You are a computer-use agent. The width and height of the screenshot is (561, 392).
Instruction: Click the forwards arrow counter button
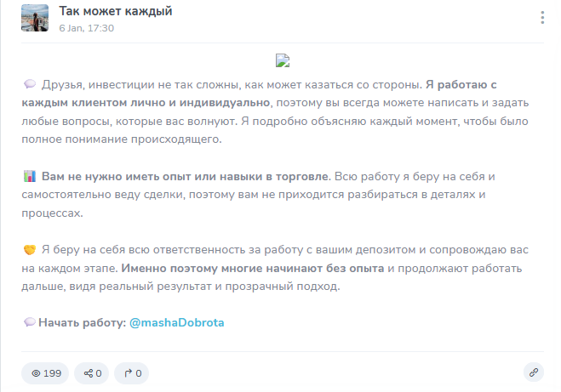pyautogui.click(x=132, y=373)
